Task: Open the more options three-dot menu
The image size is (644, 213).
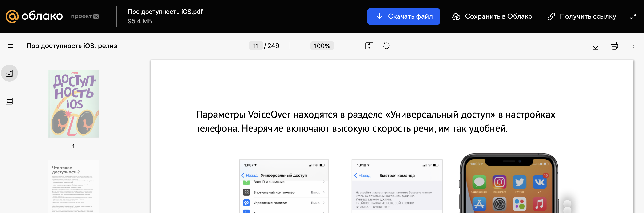Action: click(x=633, y=46)
